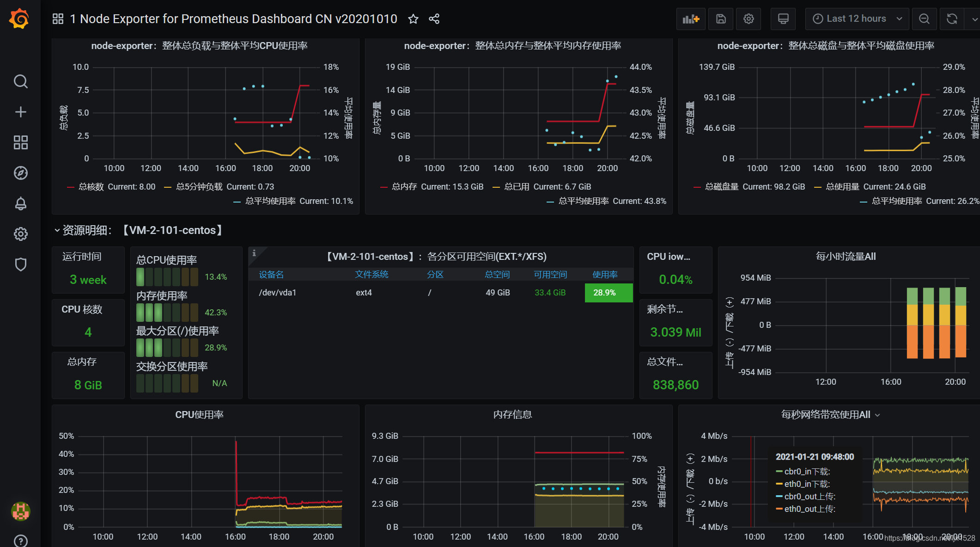Click the 最大分区(/)使用率 bar gauge
Image resolution: width=980 pixels, height=547 pixels.
[x=167, y=348]
